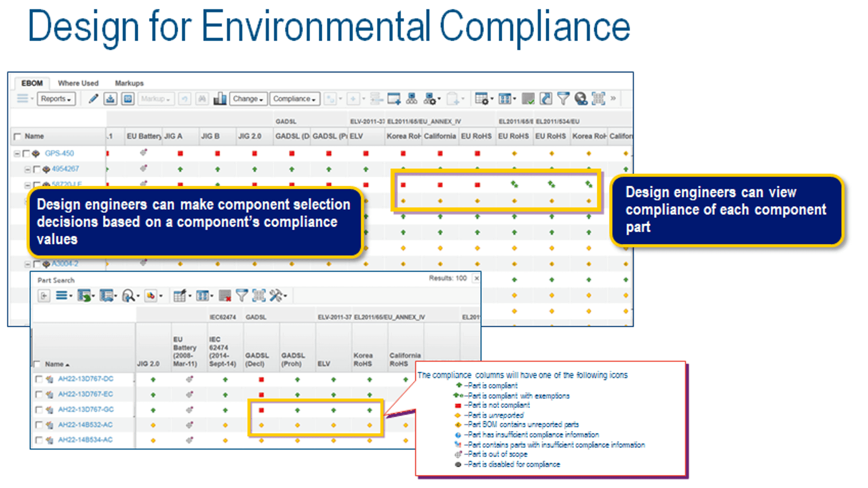Image resolution: width=868 pixels, height=488 pixels.
Task: Check the AH22-13D767-GC row checkbox
Action: [38, 410]
